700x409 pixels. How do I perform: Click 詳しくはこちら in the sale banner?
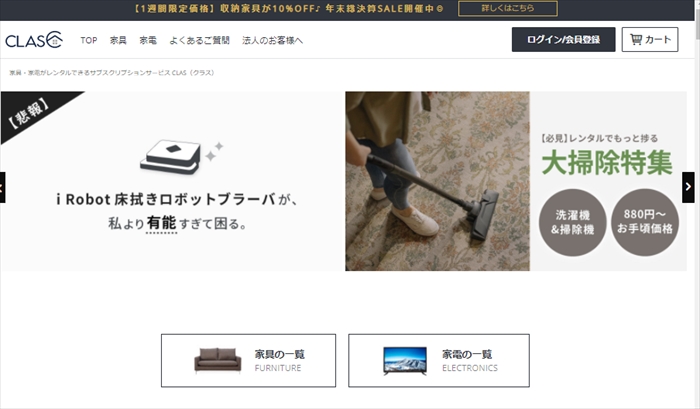click(x=508, y=8)
